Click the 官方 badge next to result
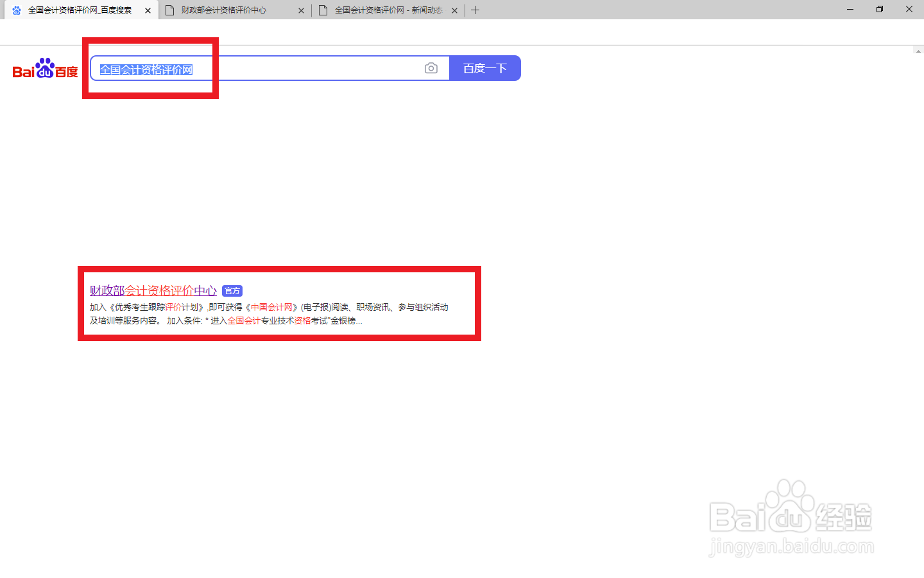Image resolution: width=924 pixels, height=578 pixels. pyautogui.click(x=232, y=291)
